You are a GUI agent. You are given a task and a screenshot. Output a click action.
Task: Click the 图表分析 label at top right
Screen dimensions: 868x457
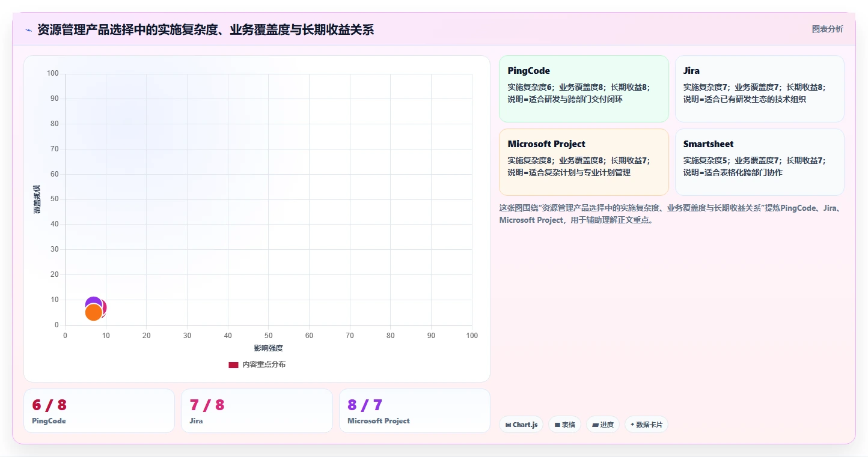point(827,29)
